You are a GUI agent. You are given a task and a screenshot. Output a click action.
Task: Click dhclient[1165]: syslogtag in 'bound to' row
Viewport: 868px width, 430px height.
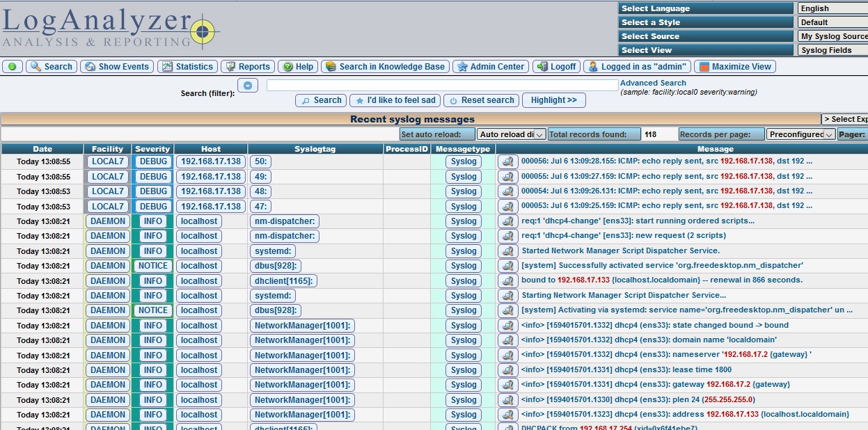[x=284, y=281]
